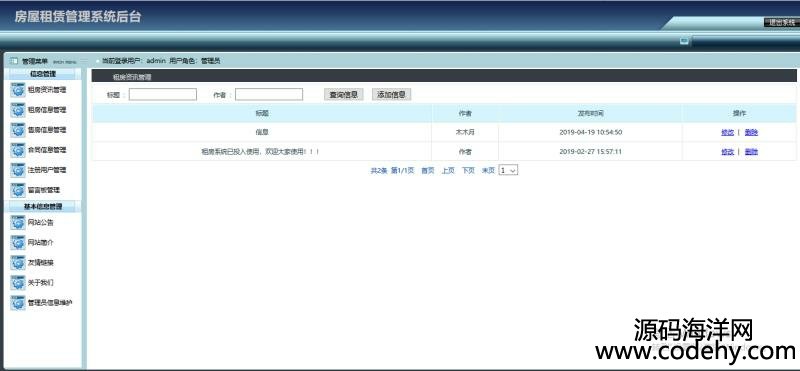Image resolution: width=800 pixels, height=371 pixels.
Task: Go to 首页 in pagination
Action: (x=428, y=170)
